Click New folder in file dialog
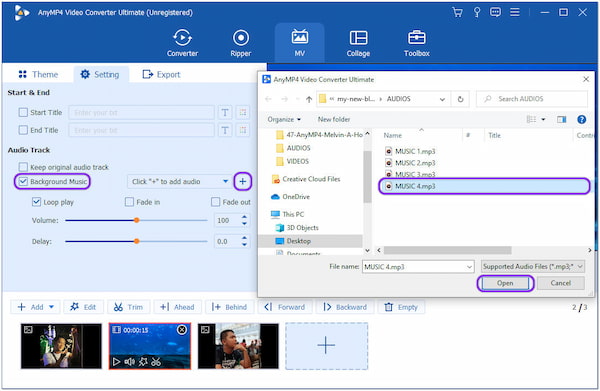Viewport: 600px width, 391px height. pyautogui.click(x=334, y=119)
